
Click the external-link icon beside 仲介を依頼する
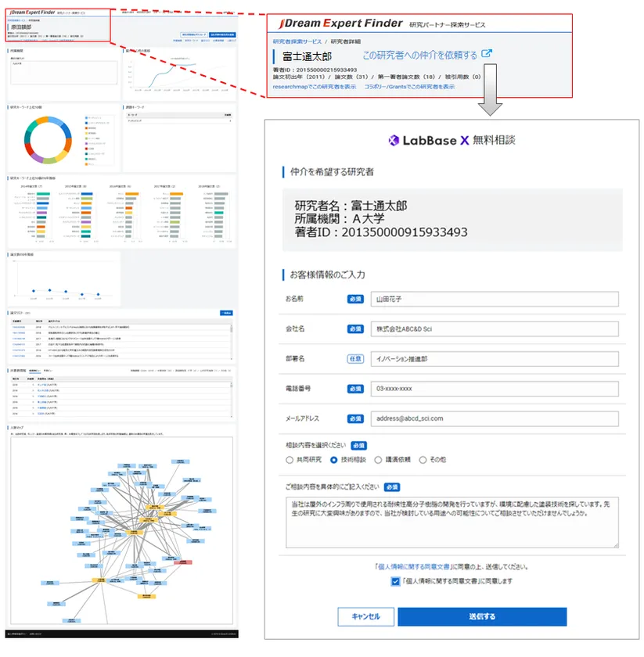click(487, 54)
